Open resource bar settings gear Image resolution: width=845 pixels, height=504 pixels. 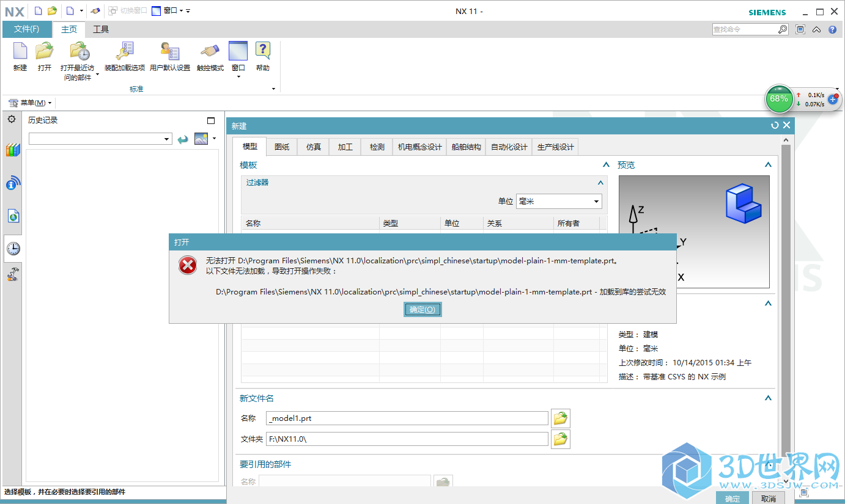coord(12,119)
